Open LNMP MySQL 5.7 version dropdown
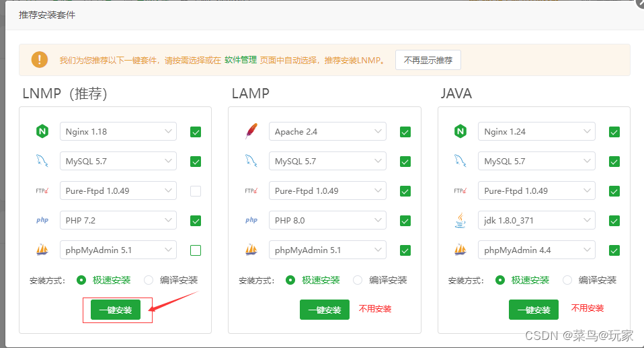The width and height of the screenshot is (644, 348). (x=118, y=162)
